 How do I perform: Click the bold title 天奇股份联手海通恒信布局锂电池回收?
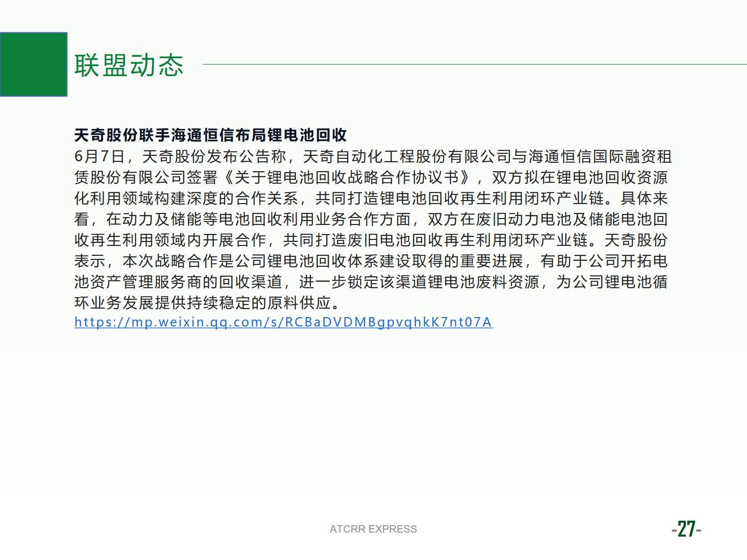[210, 135]
